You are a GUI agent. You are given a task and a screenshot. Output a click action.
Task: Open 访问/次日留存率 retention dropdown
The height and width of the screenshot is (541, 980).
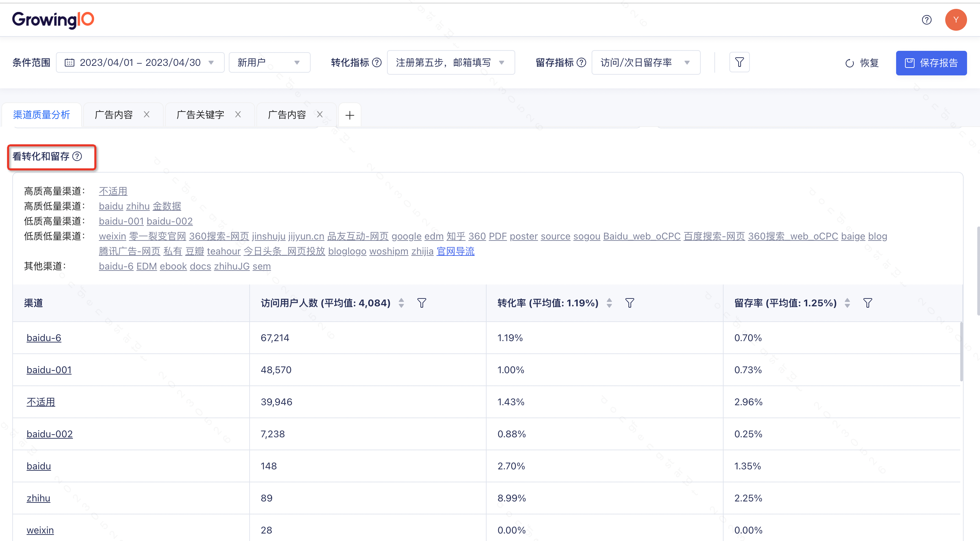646,62
